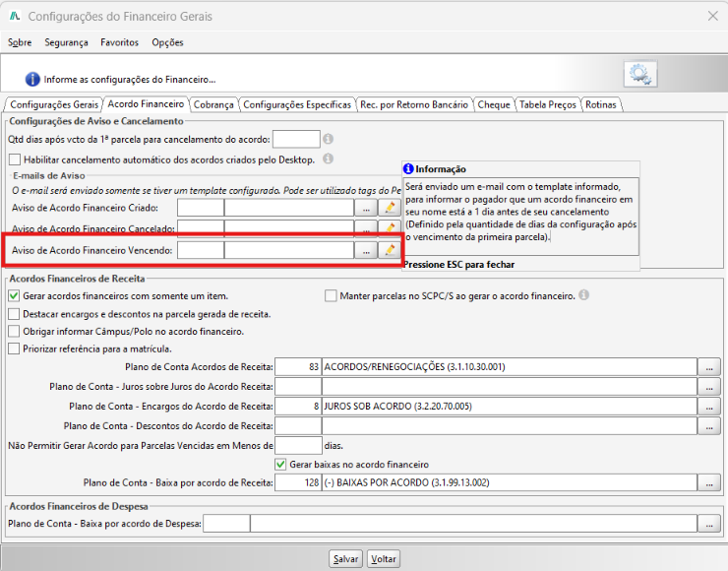Click code field containing 128
The height and width of the screenshot is (571, 728).
point(298,482)
